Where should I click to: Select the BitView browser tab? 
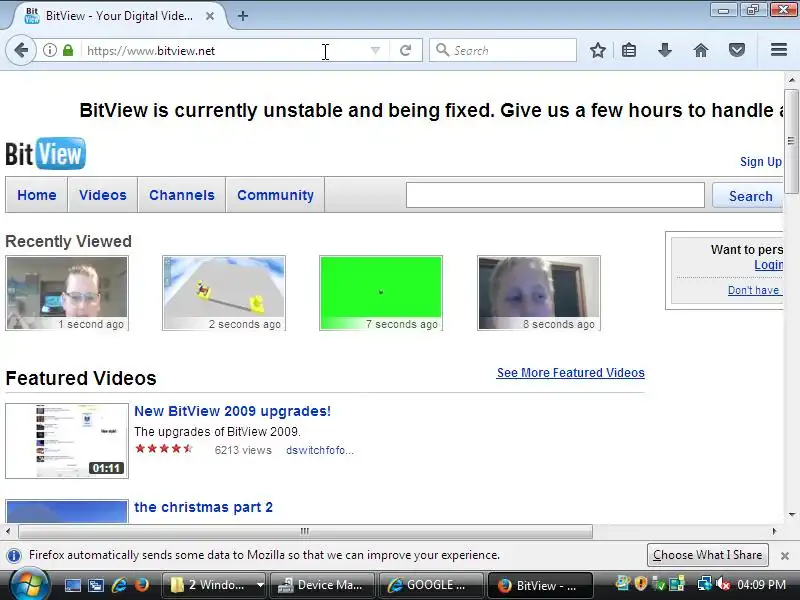point(120,16)
